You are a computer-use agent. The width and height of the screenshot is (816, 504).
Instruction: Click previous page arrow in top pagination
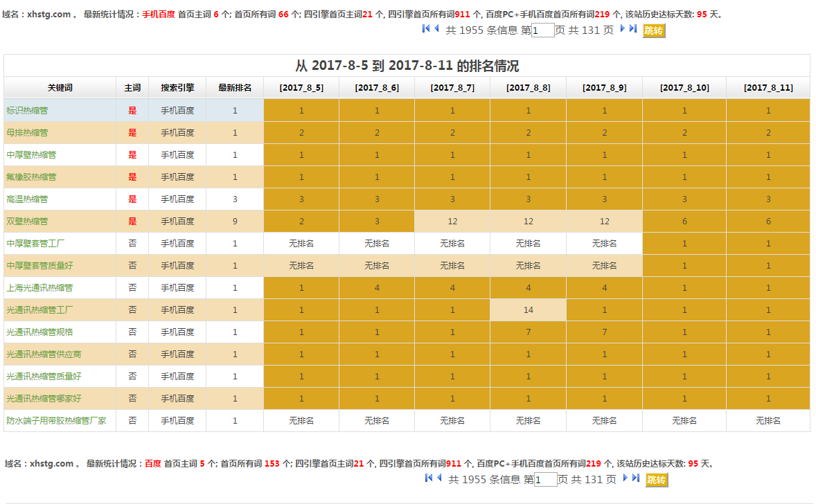click(436, 28)
